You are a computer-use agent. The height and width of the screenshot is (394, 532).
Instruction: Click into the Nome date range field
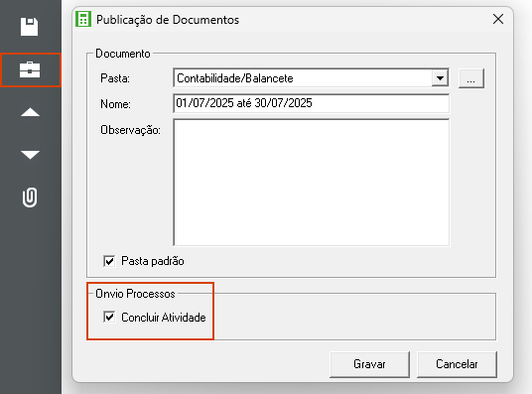[x=311, y=103]
